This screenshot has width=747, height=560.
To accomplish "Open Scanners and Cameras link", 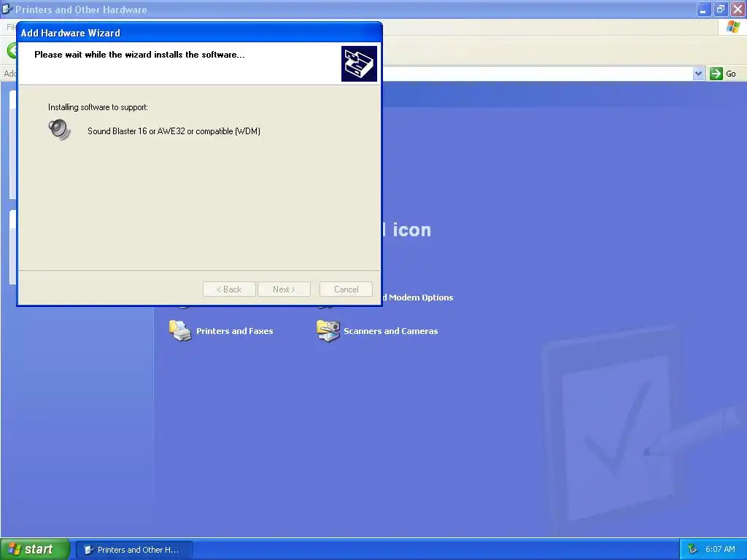I will pyautogui.click(x=391, y=331).
